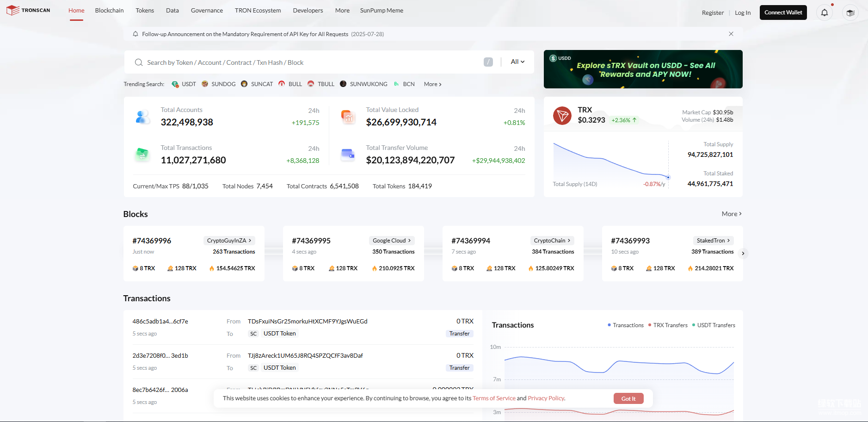
Task: Click the Total Value Locked icon
Action: pyautogui.click(x=348, y=117)
